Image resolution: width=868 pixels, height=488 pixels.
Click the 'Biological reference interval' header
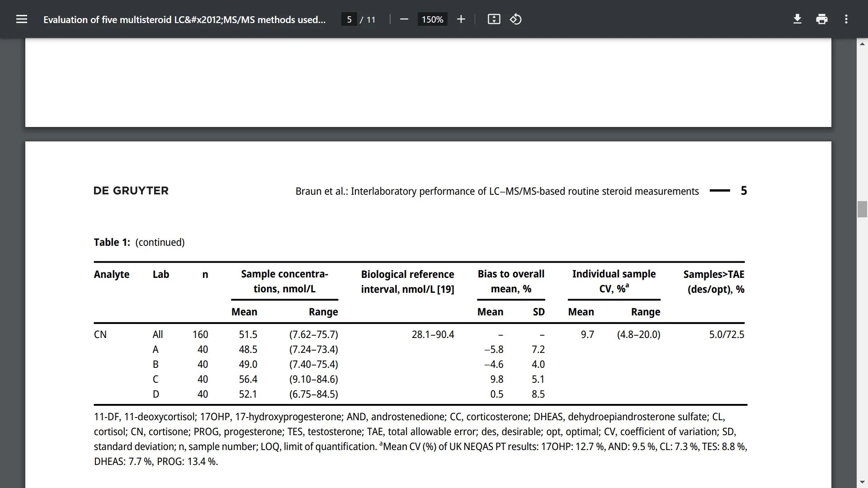(407, 282)
